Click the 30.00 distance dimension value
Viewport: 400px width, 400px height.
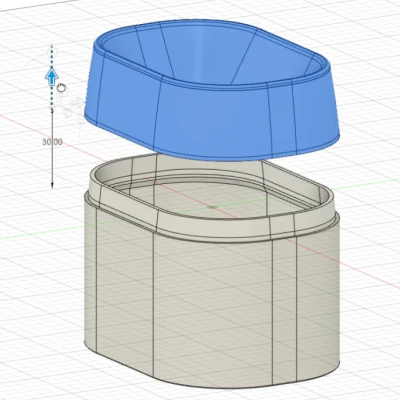point(52,142)
